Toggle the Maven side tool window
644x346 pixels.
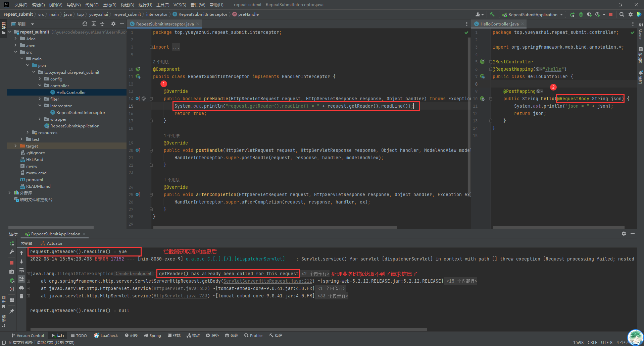click(x=640, y=32)
